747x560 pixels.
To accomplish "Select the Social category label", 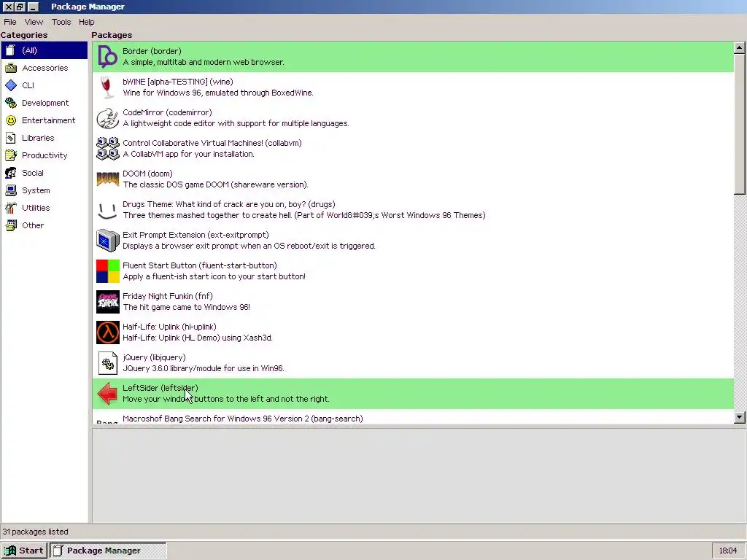I will tap(33, 173).
